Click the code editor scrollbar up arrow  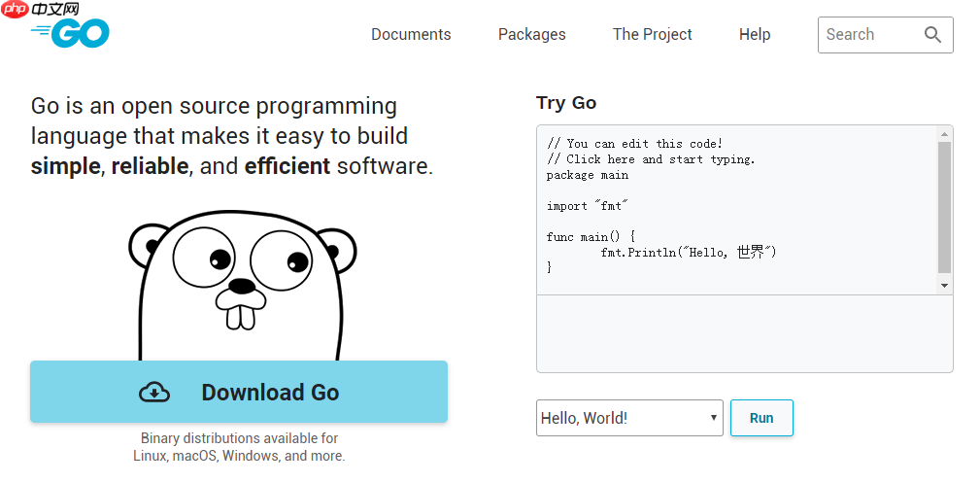[x=944, y=133]
